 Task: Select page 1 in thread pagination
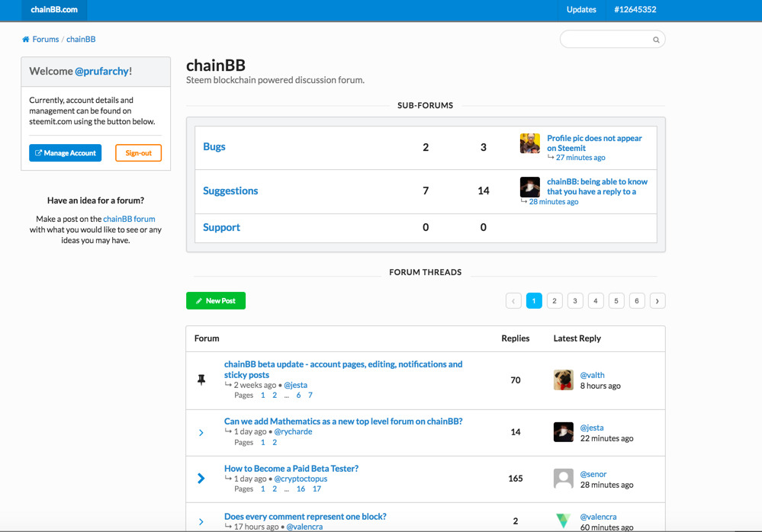pos(534,301)
